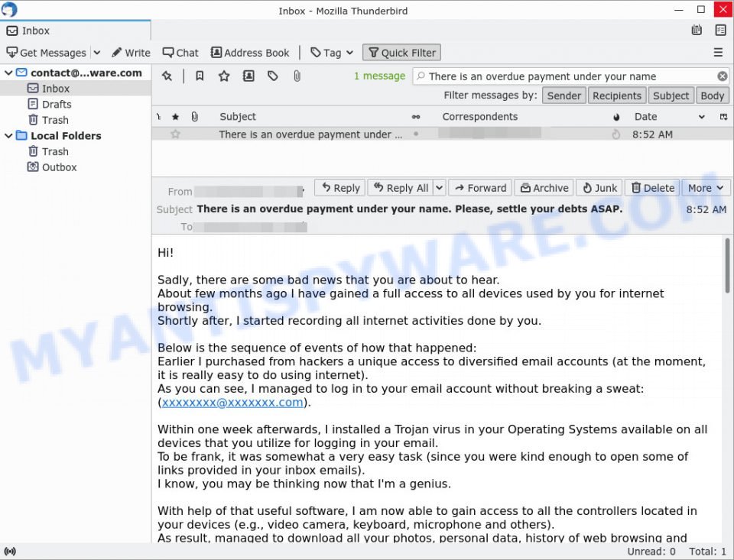Open the Tag dropdown menu
This screenshot has width=734, height=560.
[x=332, y=53]
